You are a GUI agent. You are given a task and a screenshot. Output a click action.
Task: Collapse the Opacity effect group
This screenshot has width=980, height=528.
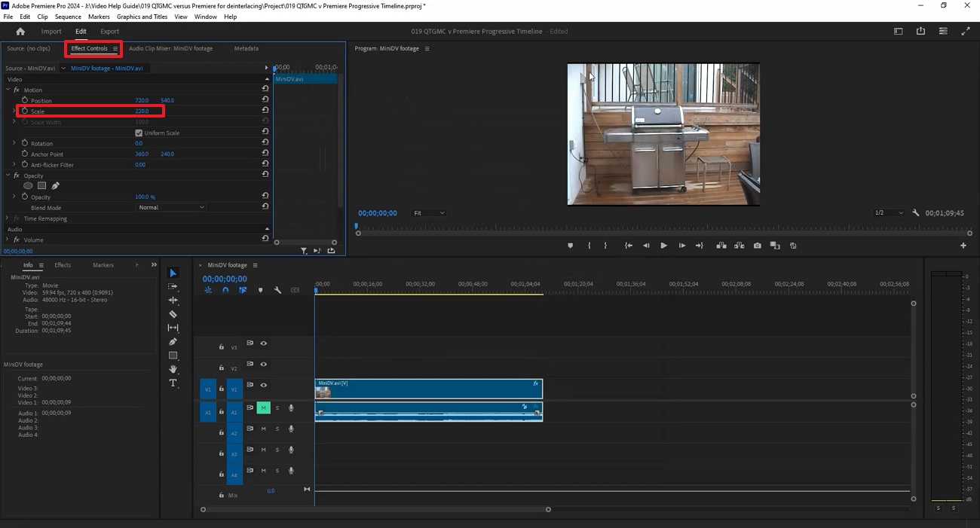click(x=8, y=175)
